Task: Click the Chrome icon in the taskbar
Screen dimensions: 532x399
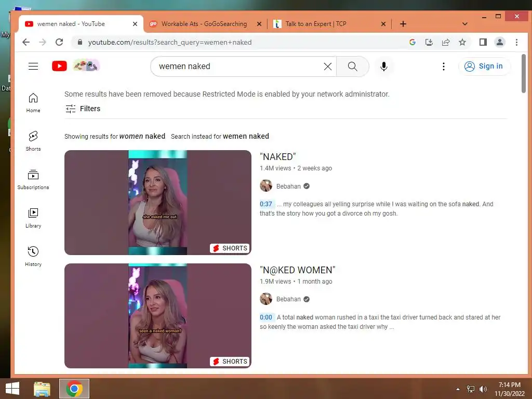Action: pyautogui.click(x=74, y=389)
